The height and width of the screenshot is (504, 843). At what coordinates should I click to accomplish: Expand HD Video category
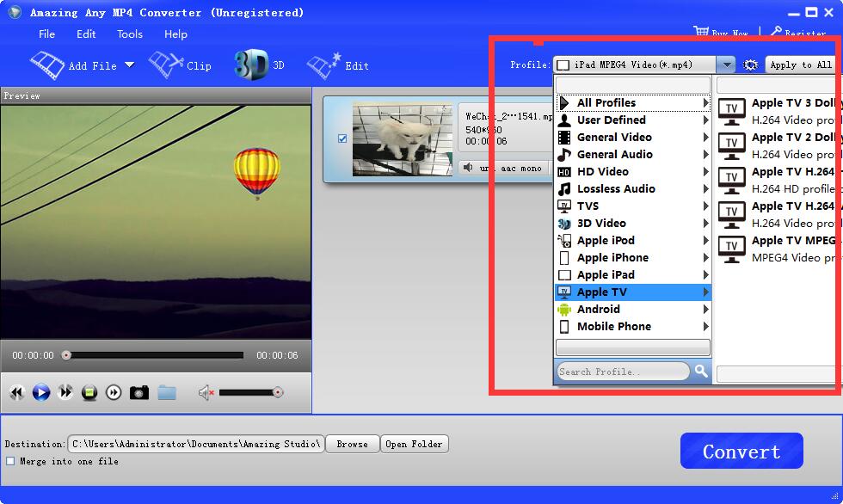point(633,171)
